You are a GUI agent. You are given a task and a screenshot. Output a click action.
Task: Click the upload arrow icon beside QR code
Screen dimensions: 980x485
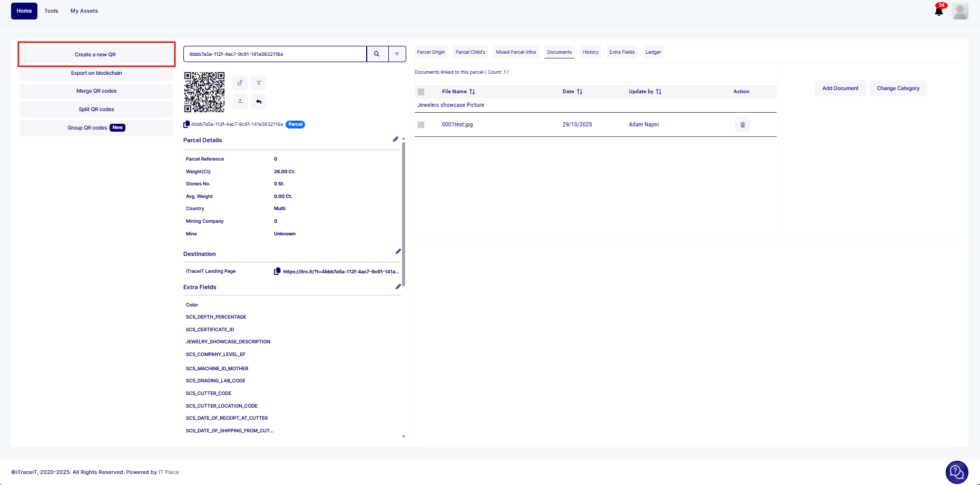240,101
